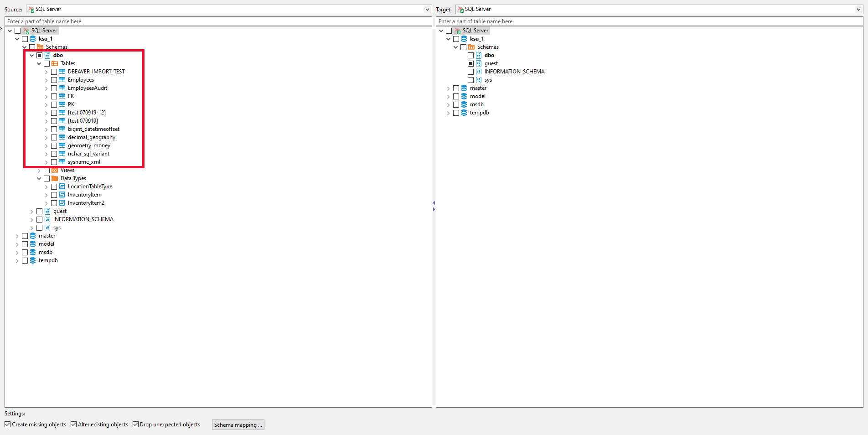Expand the master database in target tree
Viewport: 868px width, 435px height.
coord(449,88)
